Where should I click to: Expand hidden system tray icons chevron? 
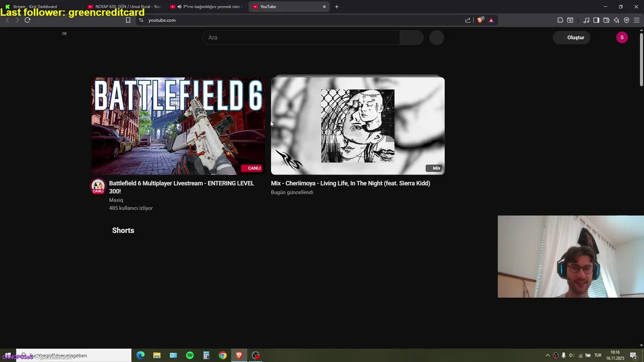[548, 355]
